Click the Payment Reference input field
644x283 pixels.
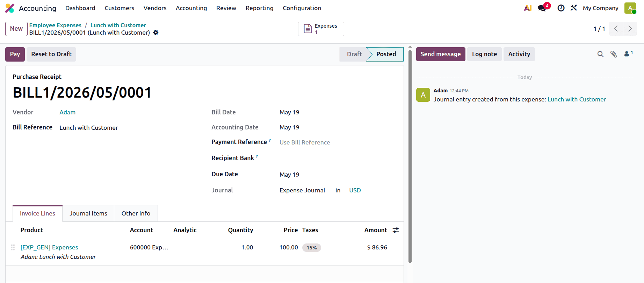tap(337, 142)
